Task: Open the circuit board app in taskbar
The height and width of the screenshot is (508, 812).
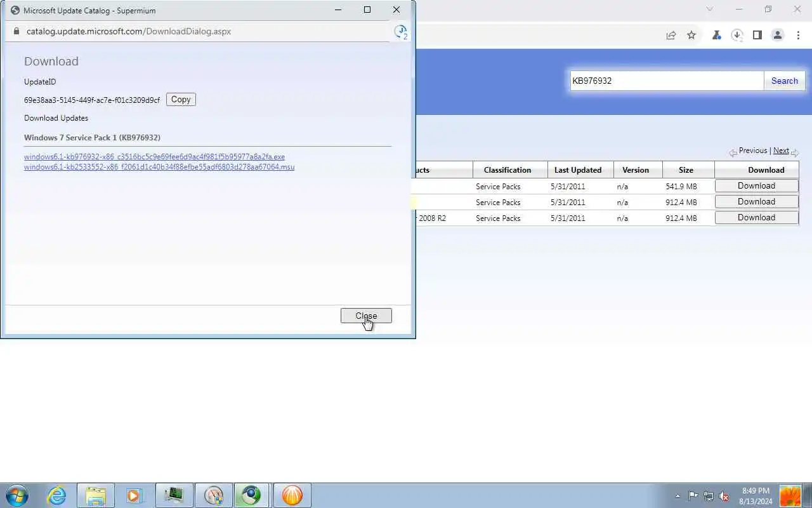Action: tap(174, 495)
